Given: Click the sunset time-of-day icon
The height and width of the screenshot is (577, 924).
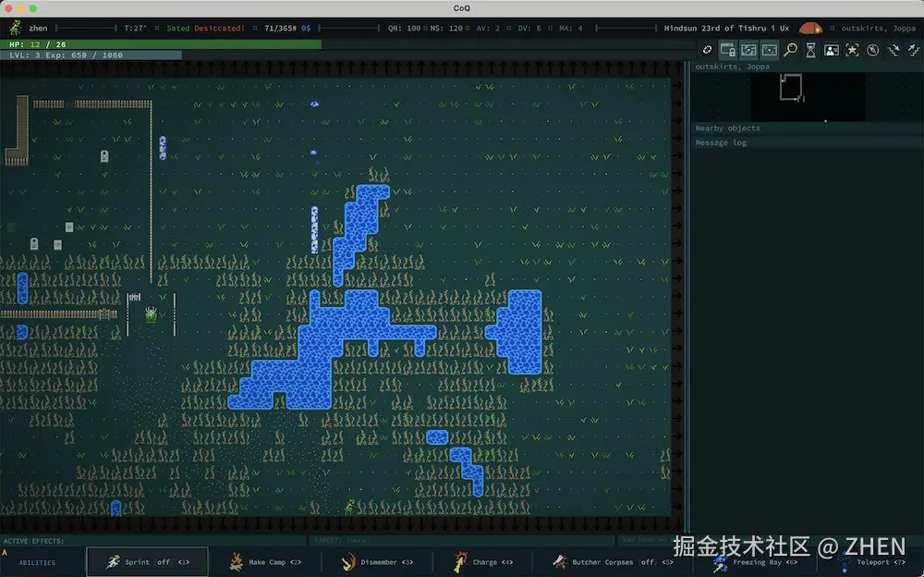Looking at the screenshot, I should (810, 28).
